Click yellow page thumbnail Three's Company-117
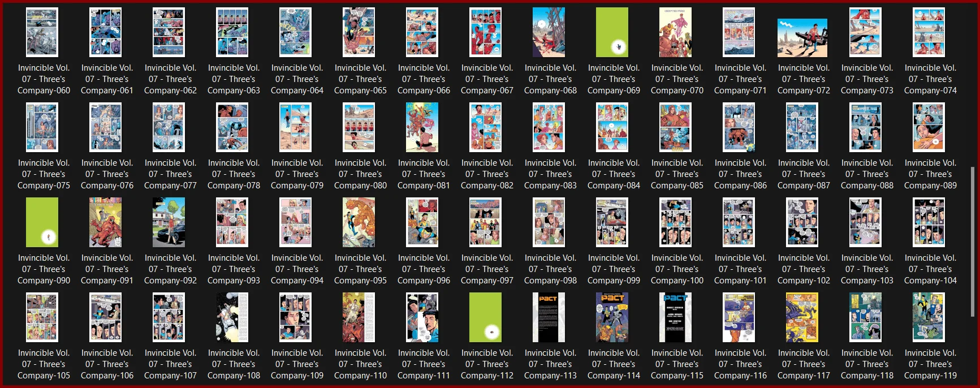 tap(802, 317)
